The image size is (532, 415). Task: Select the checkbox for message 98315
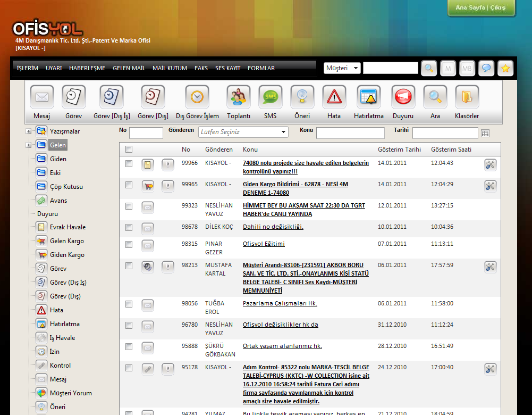(129, 244)
